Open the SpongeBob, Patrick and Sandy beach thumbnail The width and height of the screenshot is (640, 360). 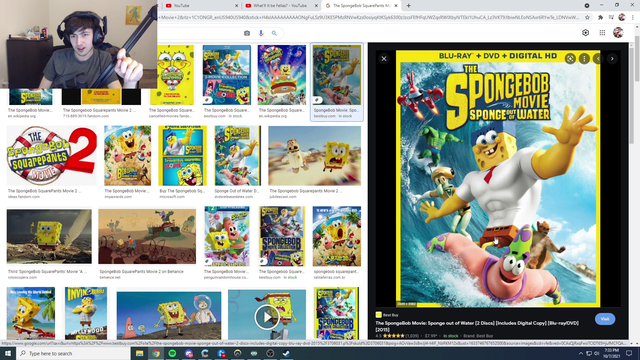pos(169,316)
